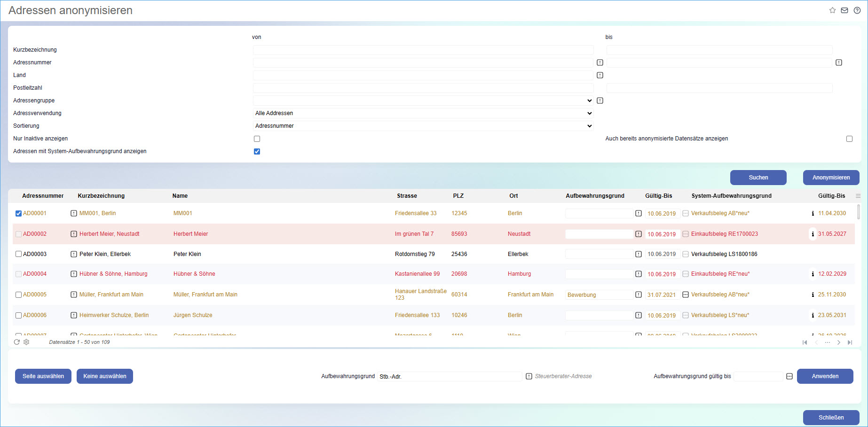The image size is (868, 427).
Task: Click the mail envelope icon
Action: coord(844,10)
